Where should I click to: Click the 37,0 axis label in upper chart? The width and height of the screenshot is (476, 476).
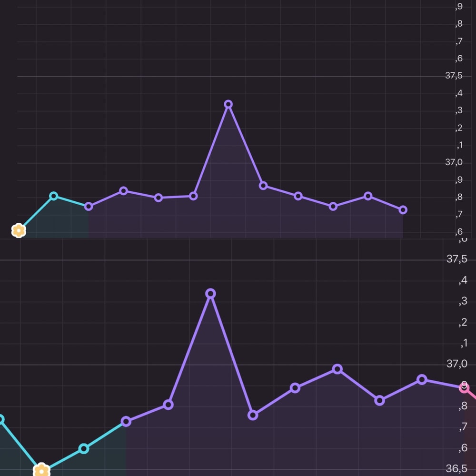click(454, 162)
